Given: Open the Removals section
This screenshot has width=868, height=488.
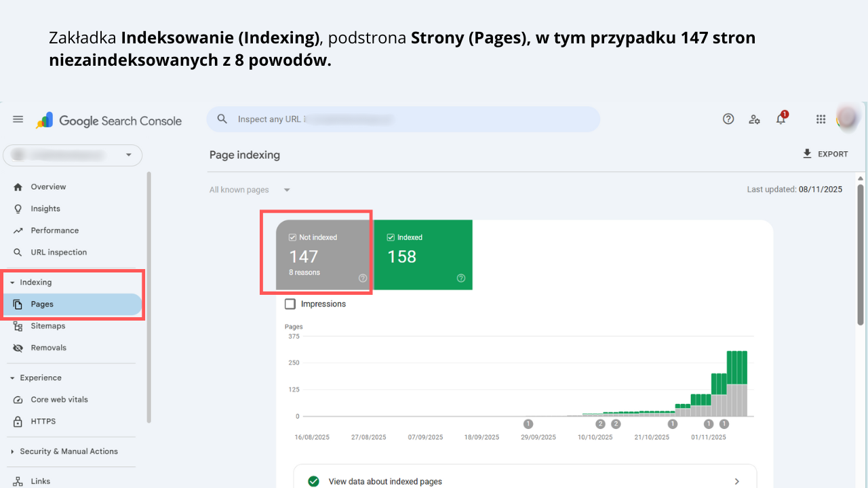Looking at the screenshot, I should [48, 347].
